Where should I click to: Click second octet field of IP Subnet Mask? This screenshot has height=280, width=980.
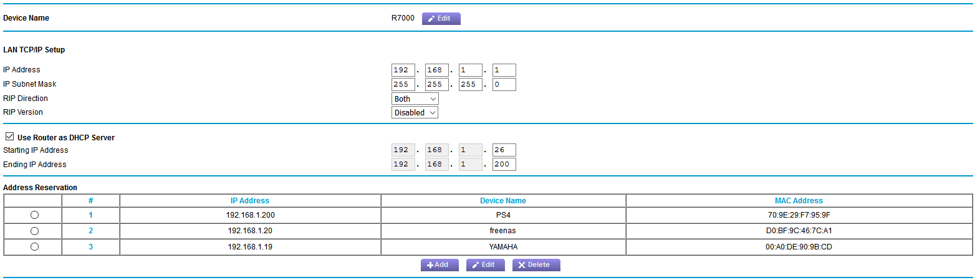click(437, 84)
